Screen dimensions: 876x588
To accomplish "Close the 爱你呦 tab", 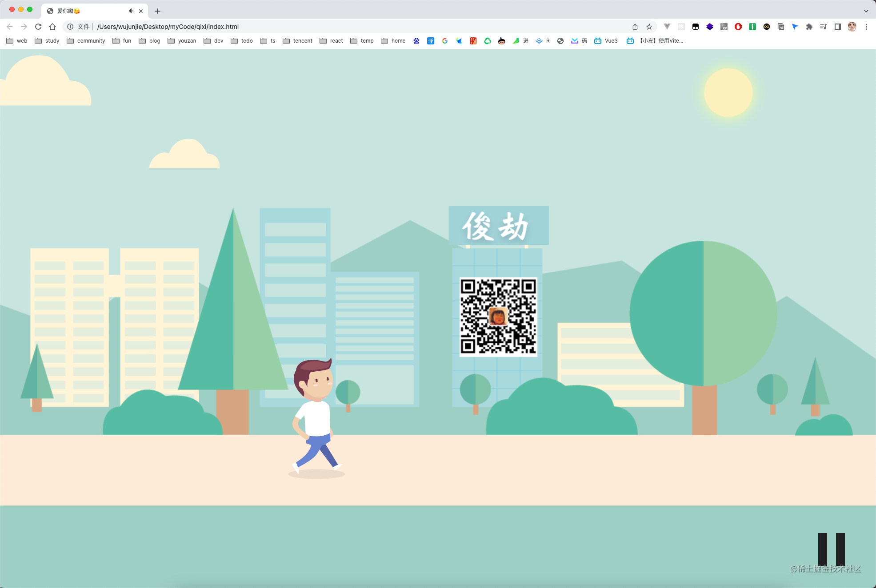I will (141, 11).
